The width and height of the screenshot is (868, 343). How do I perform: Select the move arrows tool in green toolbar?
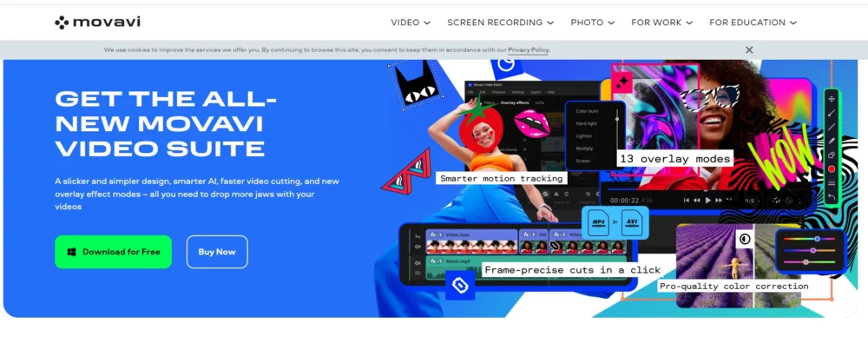pos(832,99)
